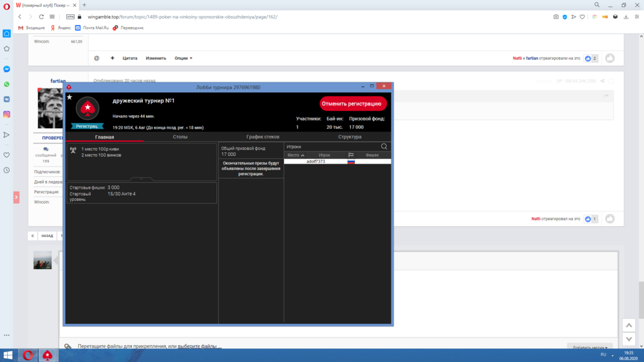644x362 pixels.
Task: Expand the Опции dropdown
Action: point(184,58)
